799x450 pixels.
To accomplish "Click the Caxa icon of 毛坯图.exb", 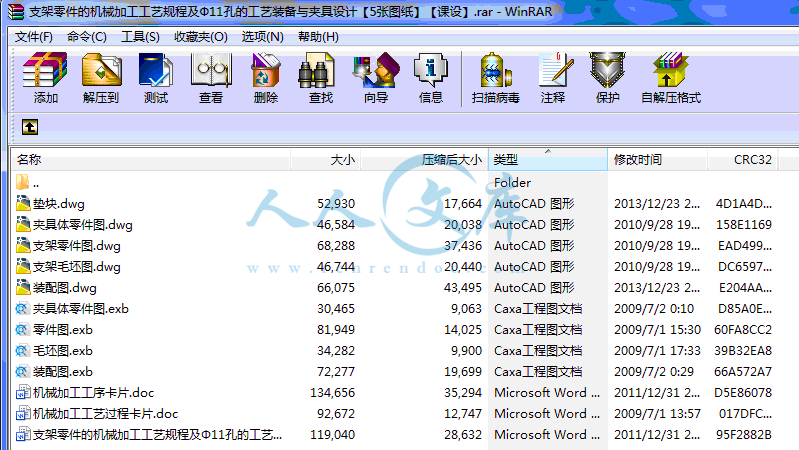I will tap(22, 350).
